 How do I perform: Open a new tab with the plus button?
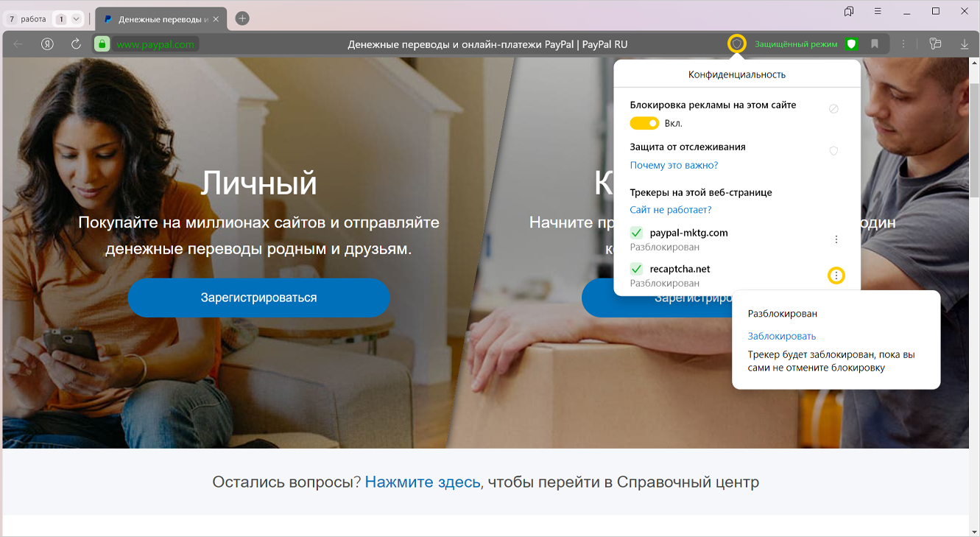click(x=242, y=18)
